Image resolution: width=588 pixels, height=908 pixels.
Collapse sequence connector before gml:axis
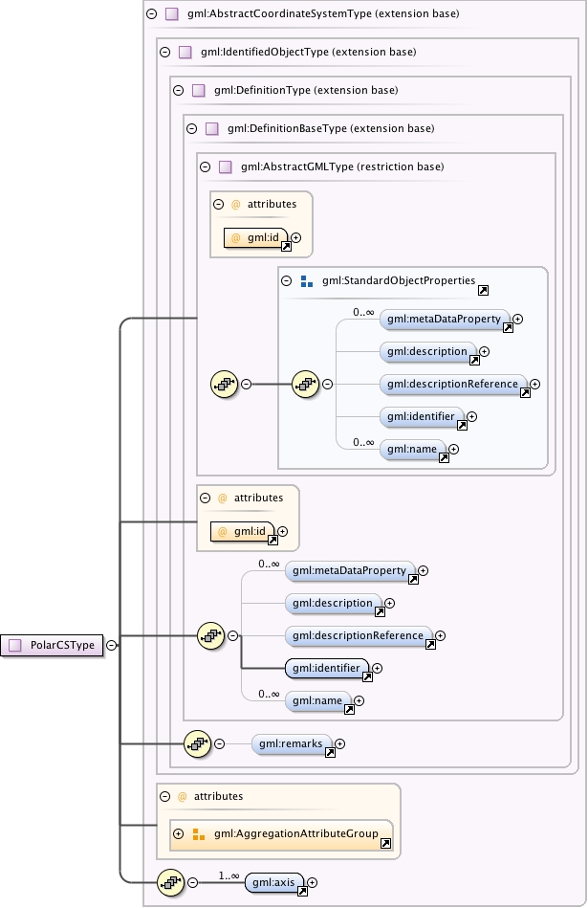[x=193, y=882]
